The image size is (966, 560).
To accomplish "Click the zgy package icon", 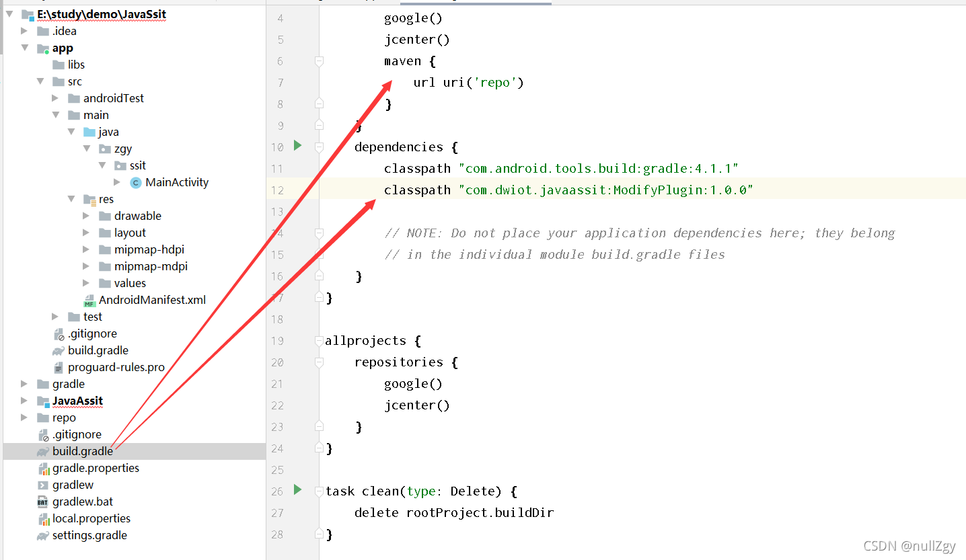I will (105, 149).
